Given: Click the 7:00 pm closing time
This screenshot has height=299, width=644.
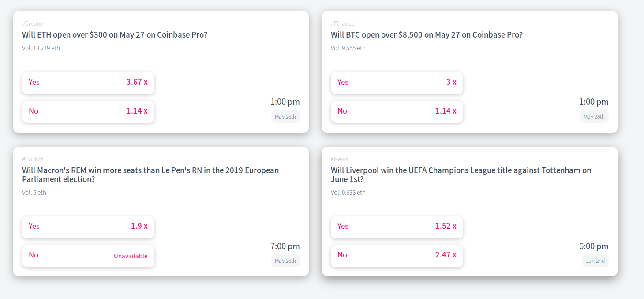Looking at the screenshot, I should pos(285,246).
